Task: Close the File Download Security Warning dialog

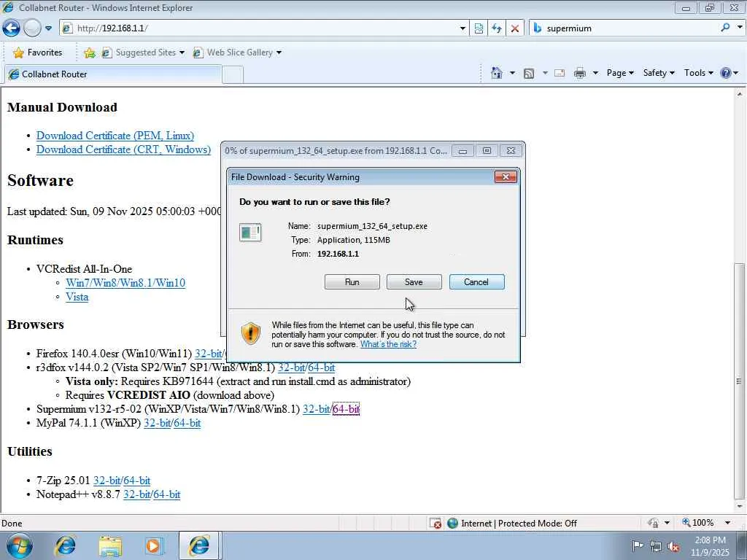Action: click(506, 177)
